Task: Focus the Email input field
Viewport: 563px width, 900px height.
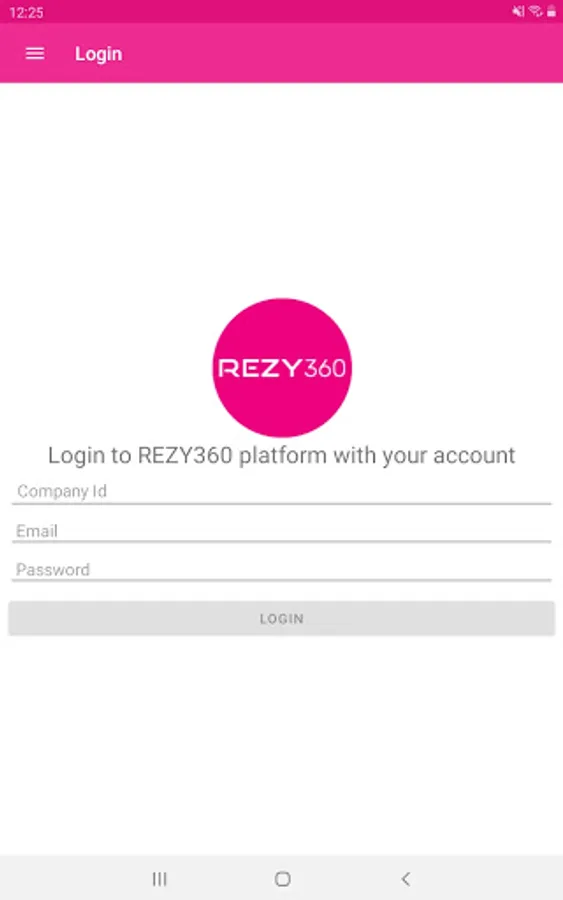Action: point(282,531)
